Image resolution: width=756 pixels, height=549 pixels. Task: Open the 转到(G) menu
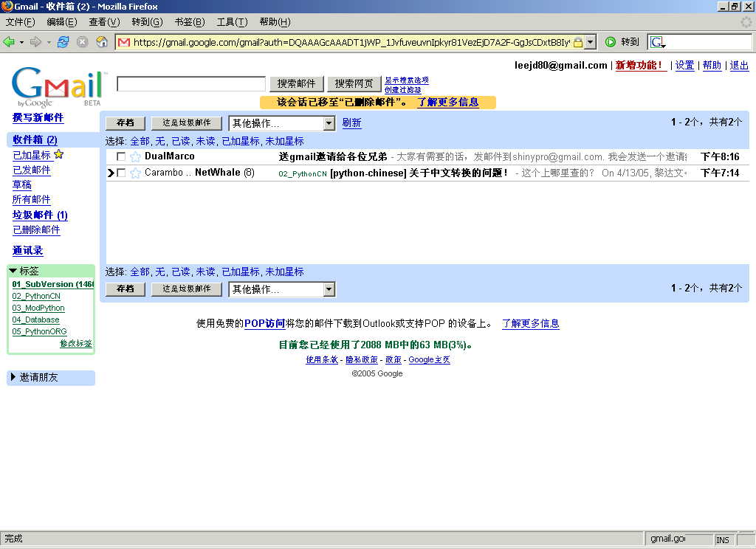point(147,22)
